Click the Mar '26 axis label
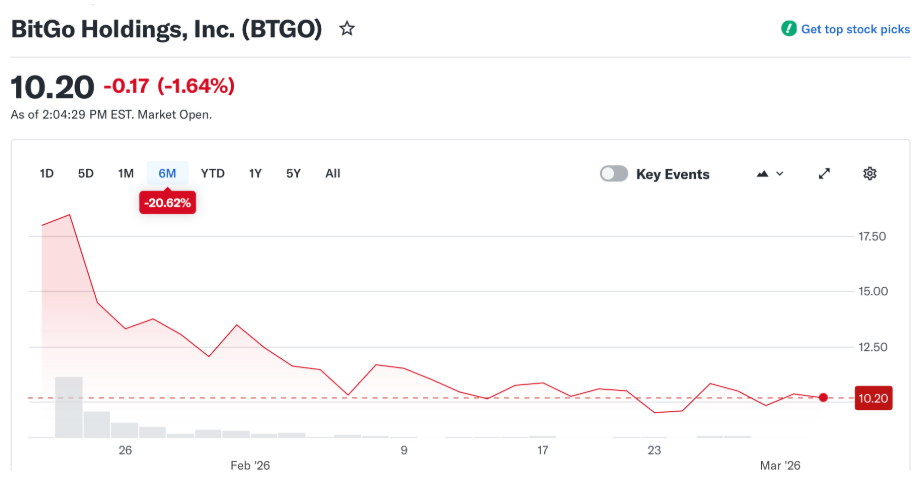This screenshot has width=916, height=477. [780, 465]
